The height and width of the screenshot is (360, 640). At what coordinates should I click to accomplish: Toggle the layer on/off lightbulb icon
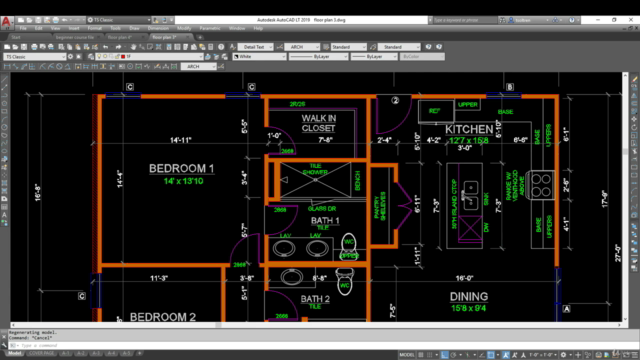tap(99, 57)
